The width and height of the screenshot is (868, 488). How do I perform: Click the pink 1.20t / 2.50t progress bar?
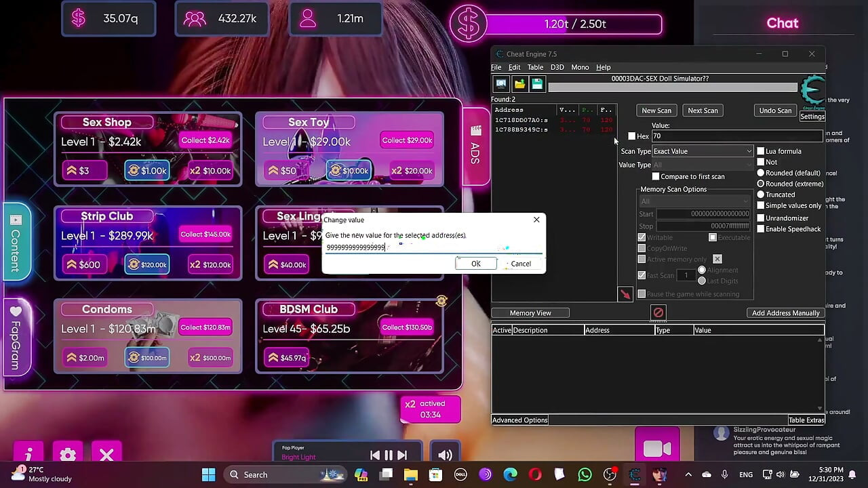pos(574,24)
